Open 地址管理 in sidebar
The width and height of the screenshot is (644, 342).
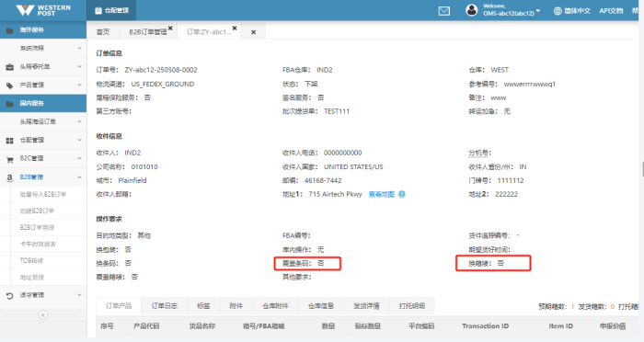[32, 278]
